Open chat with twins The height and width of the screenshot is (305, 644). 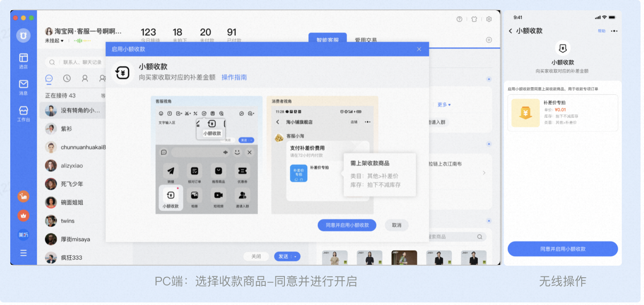(72, 220)
